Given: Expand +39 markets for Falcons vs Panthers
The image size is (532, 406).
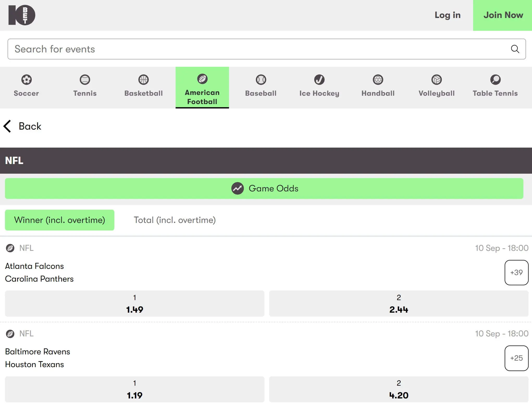Looking at the screenshot, I should [x=516, y=272].
